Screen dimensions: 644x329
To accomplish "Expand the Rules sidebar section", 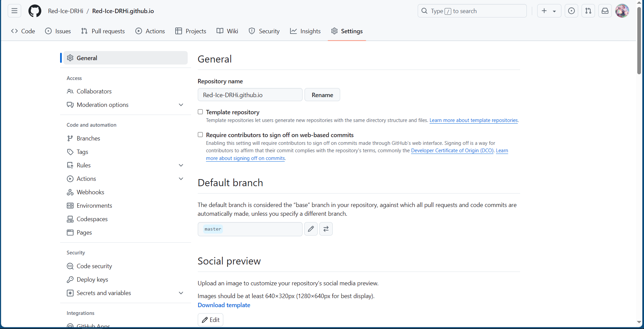I will click(181, 165).
